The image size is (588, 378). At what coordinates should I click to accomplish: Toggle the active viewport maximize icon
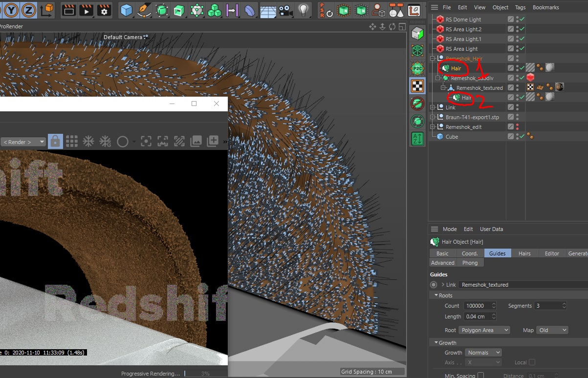[402, 26]
